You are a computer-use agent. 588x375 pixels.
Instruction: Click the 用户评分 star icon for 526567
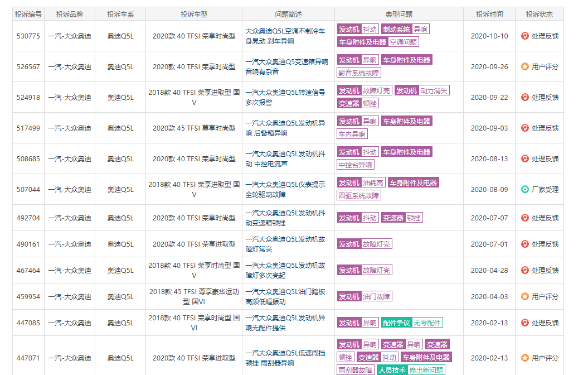point(524,67)
